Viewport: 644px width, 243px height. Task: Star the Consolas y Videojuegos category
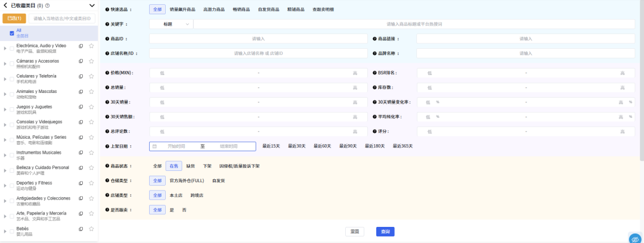(x=91, y=122)
